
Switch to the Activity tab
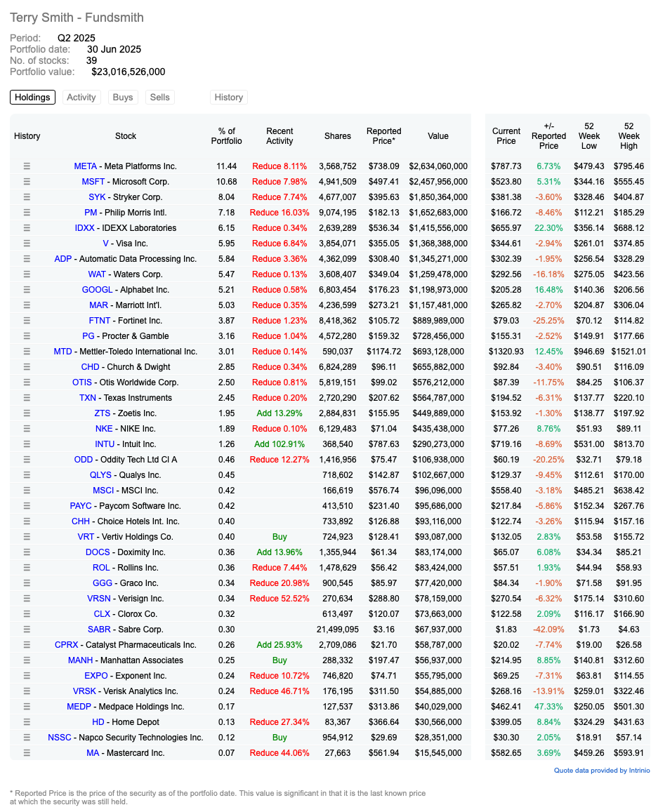pyautogui.click(x=81, y=98)
